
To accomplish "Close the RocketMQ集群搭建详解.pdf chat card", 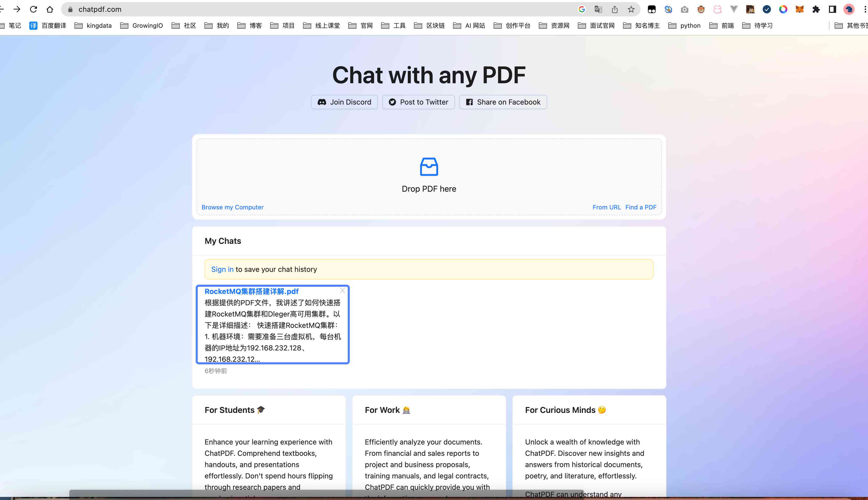I will (343, 291).
